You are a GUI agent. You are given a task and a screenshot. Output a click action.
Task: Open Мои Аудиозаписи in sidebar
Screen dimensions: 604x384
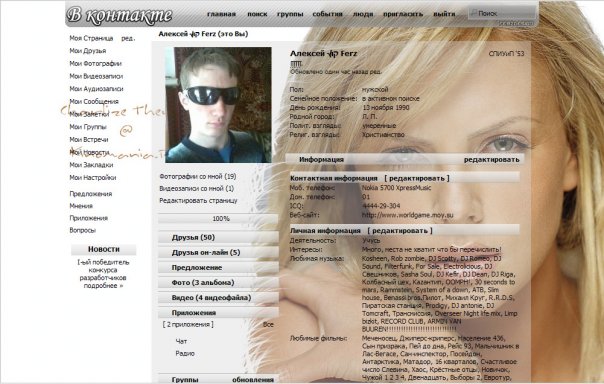96,89
